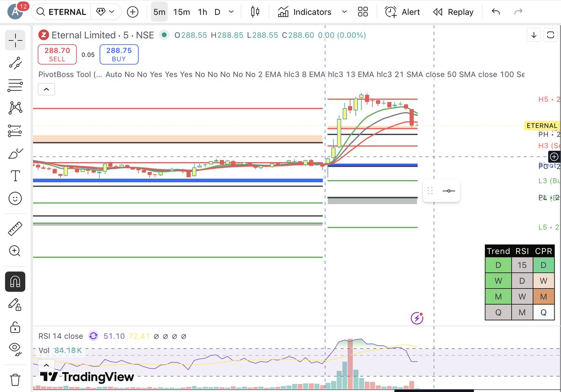
Task: Toggle the magnet mode
Action: tap(15, 282)
